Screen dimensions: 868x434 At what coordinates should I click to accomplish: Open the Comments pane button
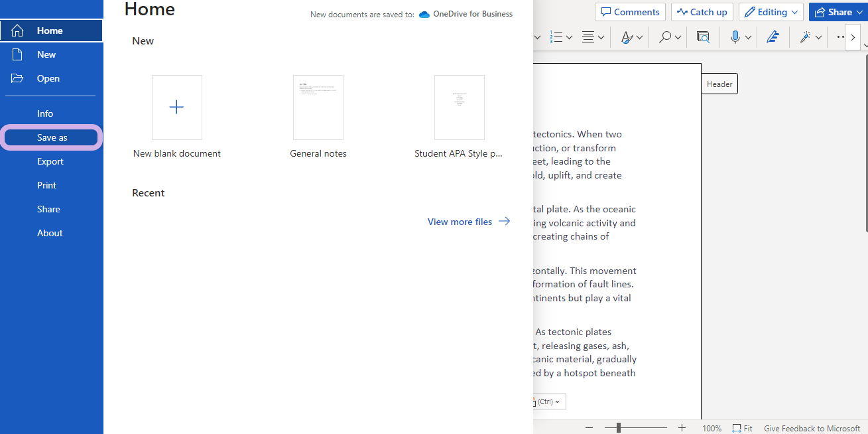pyautogui.click(x=630, y=12)
